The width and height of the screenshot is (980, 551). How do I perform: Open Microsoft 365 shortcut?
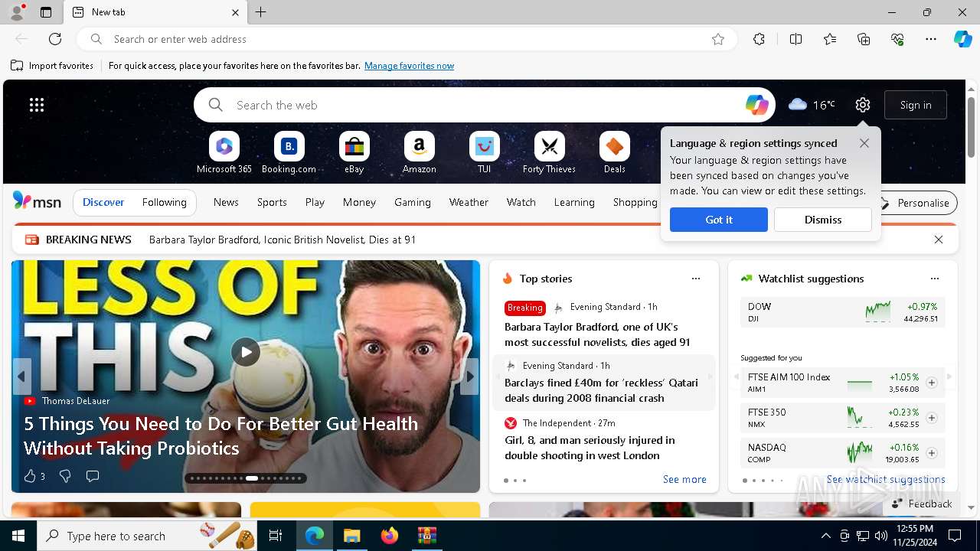point(224,153)
